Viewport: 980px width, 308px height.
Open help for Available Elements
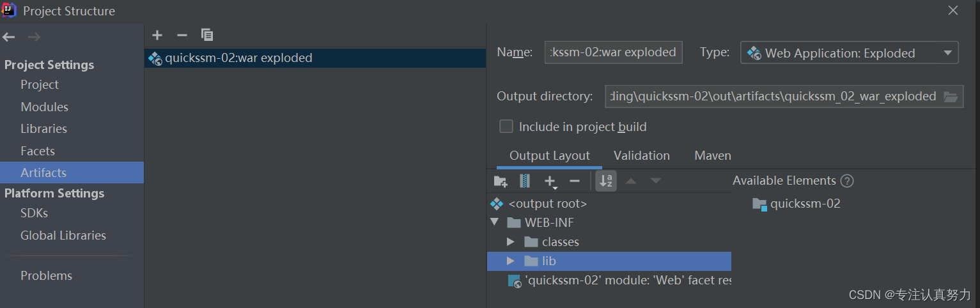click(847, 181)
